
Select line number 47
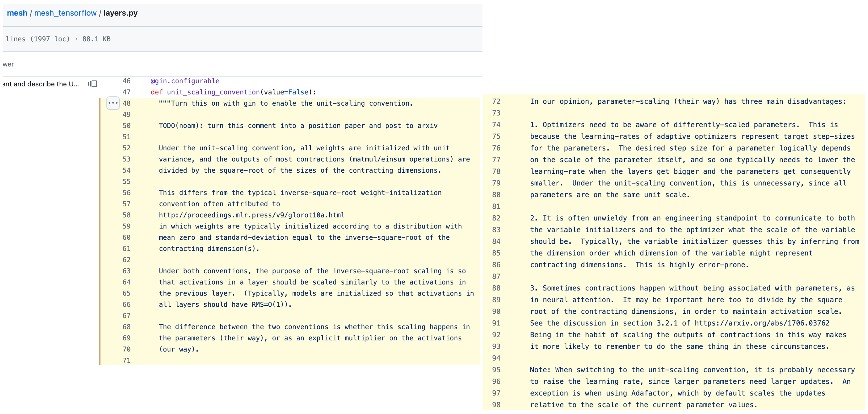click(126, 92)
